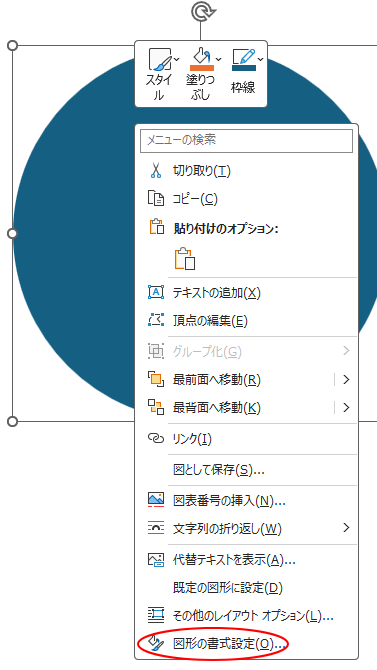Open その他のレイアウト オプション(L)...
377x670 pixels.
[253, 616]
